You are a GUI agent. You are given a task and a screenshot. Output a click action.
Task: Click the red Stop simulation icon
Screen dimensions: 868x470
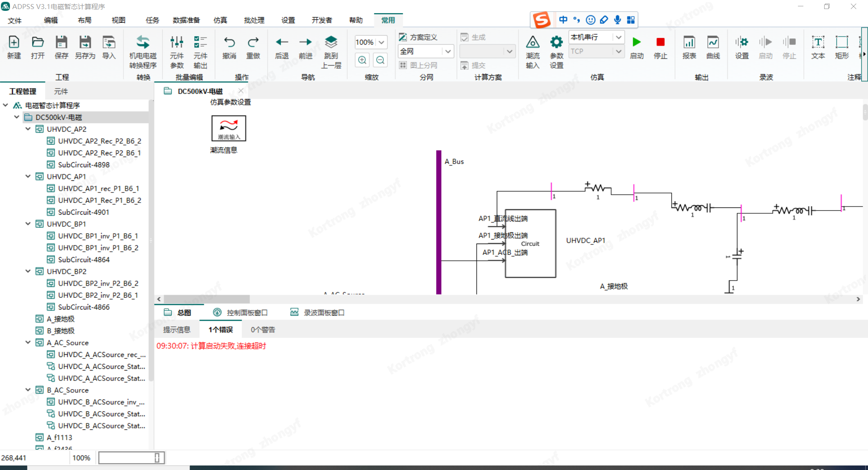(660, 42)
